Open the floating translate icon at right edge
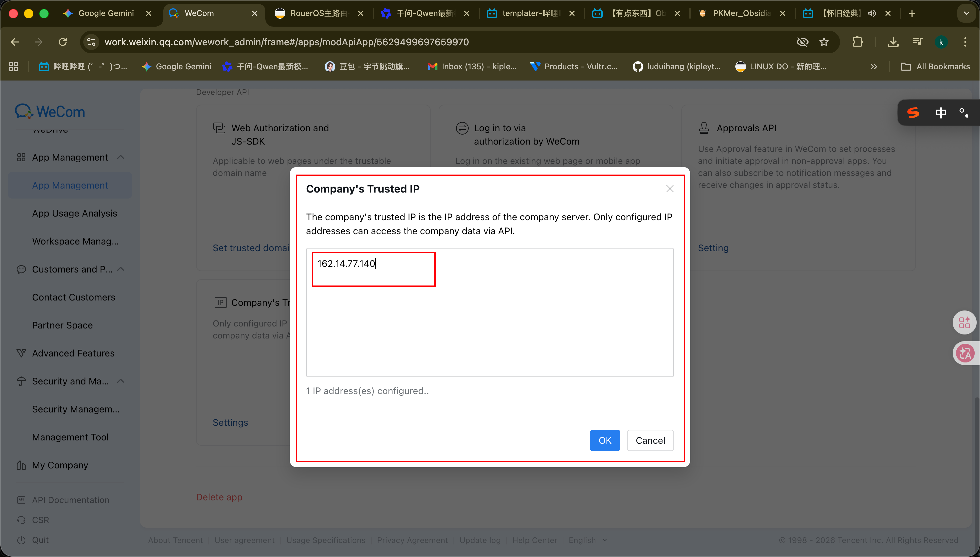The height and width of the screenshot is (557, 980). tap(965, 353)
